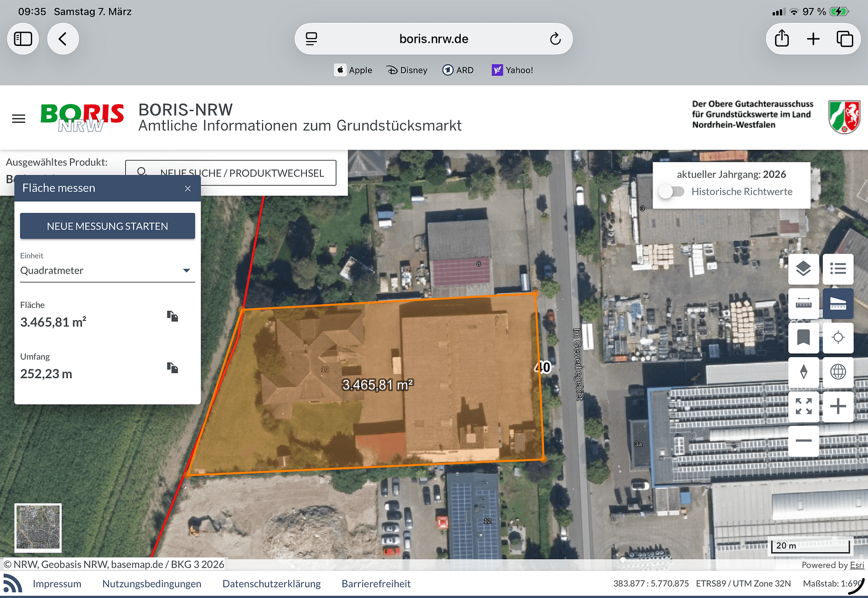
Task: Click the compass north arrow icon
Action: (803, 372)
